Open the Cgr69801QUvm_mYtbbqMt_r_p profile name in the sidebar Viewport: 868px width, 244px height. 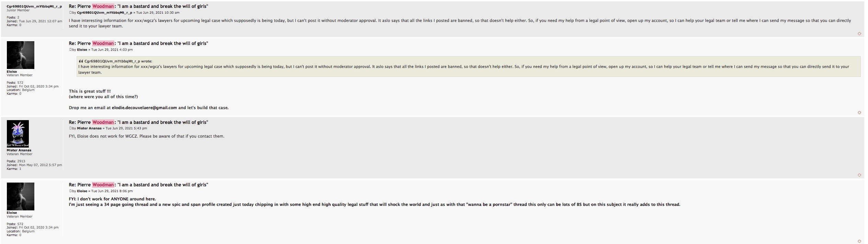pos(34,7)
